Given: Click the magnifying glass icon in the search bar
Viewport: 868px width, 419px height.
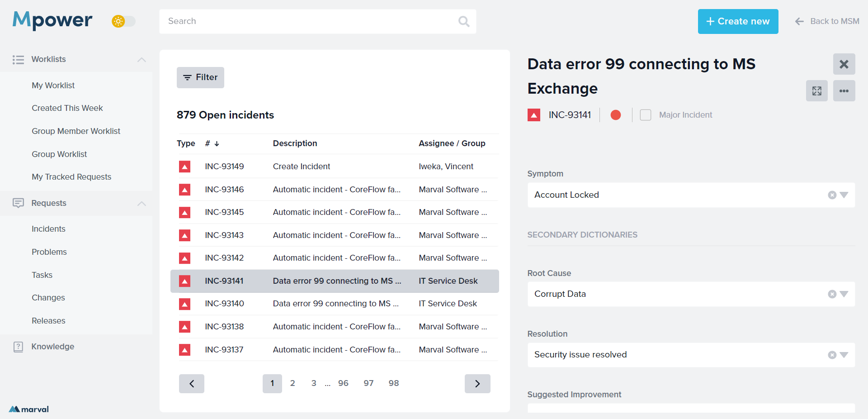Looking at the screenshot, I should 463,21.
